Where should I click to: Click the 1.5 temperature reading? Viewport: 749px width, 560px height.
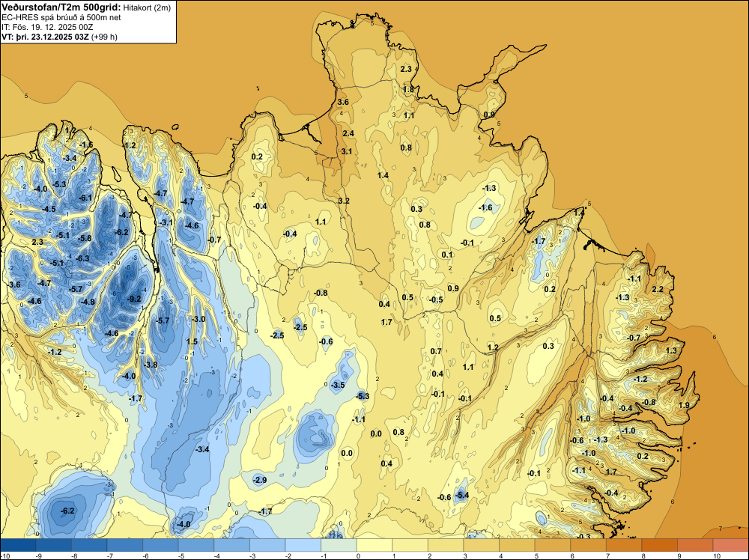(x=192, y=341)
